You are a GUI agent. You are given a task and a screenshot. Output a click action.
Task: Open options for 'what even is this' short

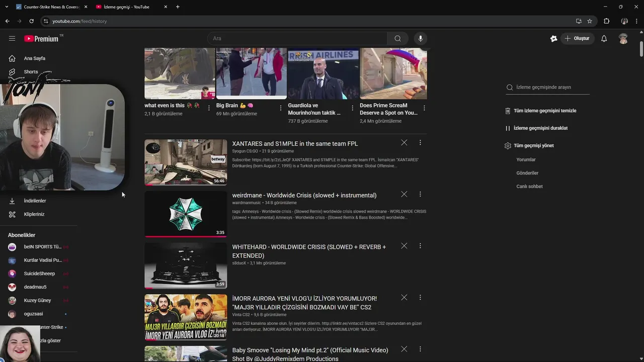(209, 108)
